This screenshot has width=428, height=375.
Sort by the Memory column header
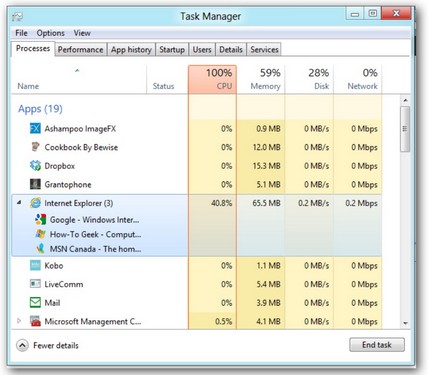(x=261, y=79)
